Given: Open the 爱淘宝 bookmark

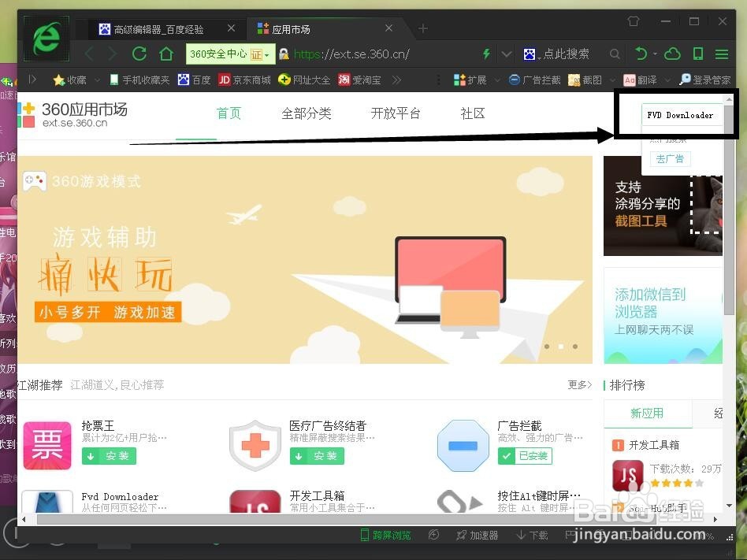Looking at the screenshot, I should [x=359, y=80].
